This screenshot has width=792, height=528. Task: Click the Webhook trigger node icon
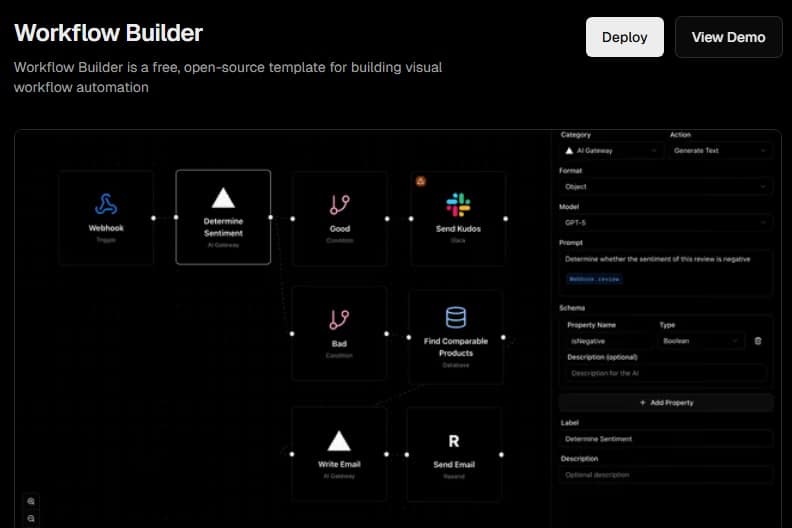coord(106,204)
